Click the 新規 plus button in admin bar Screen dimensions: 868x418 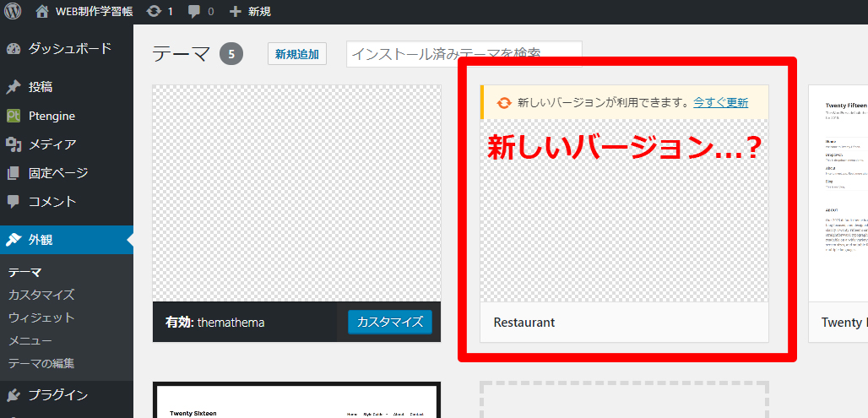250,12
